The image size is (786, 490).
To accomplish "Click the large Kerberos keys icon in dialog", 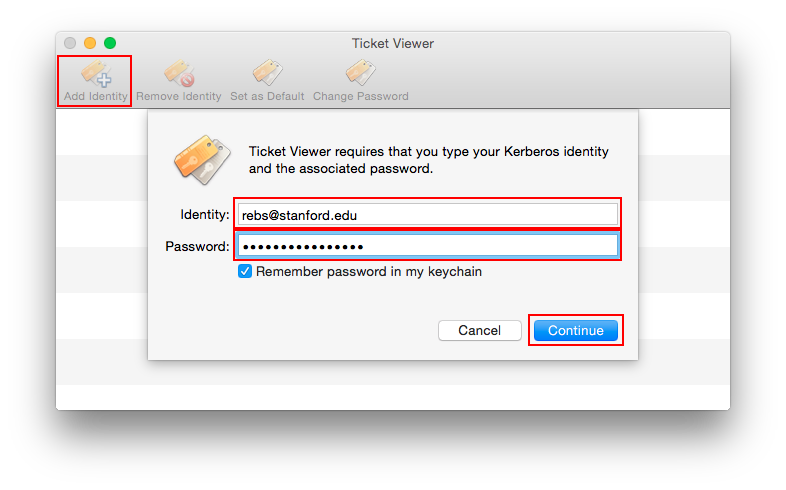I will click(x=202, y=159).
